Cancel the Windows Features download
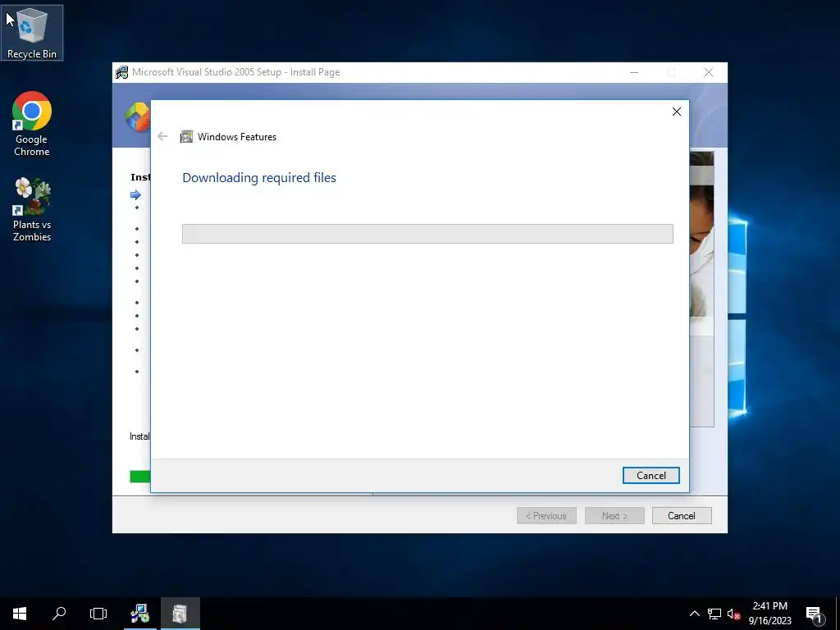The height and width of the screenshot is (630, 840). tap(651, 475)
